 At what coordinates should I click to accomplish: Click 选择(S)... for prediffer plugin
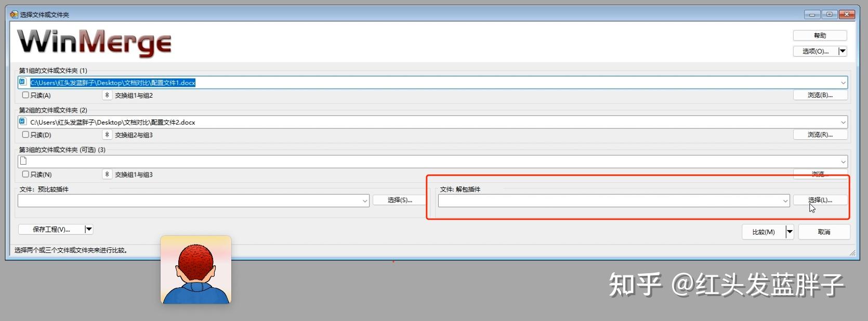coord(399,200)
